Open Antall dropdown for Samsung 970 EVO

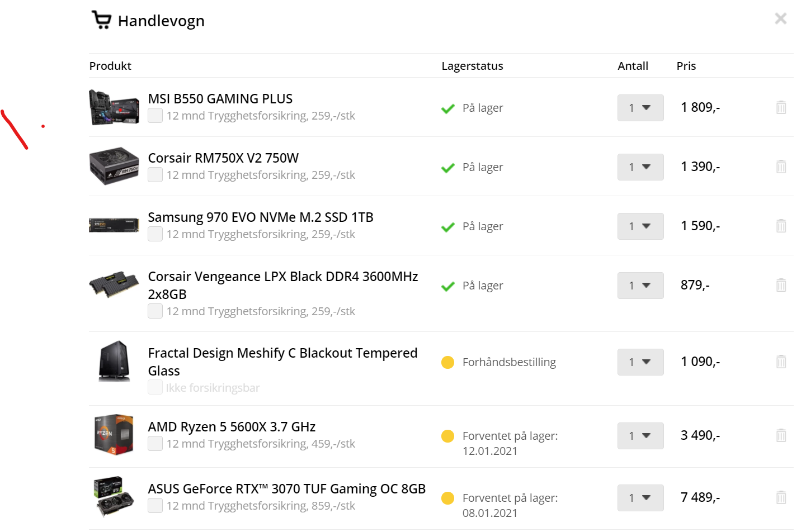(640, 226)
